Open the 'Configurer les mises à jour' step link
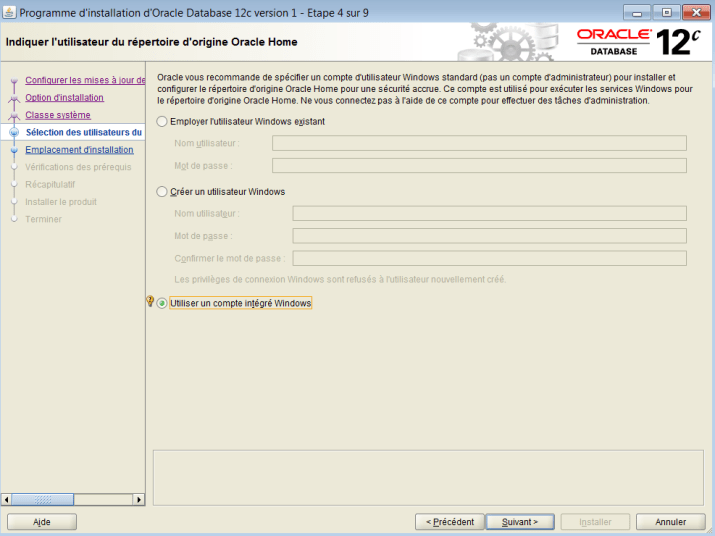 pyautogui.click(x=85, y=80)
